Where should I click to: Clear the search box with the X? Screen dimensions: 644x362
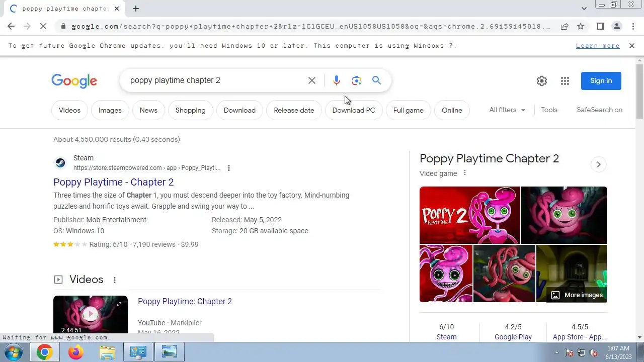(x=312, y=80)
